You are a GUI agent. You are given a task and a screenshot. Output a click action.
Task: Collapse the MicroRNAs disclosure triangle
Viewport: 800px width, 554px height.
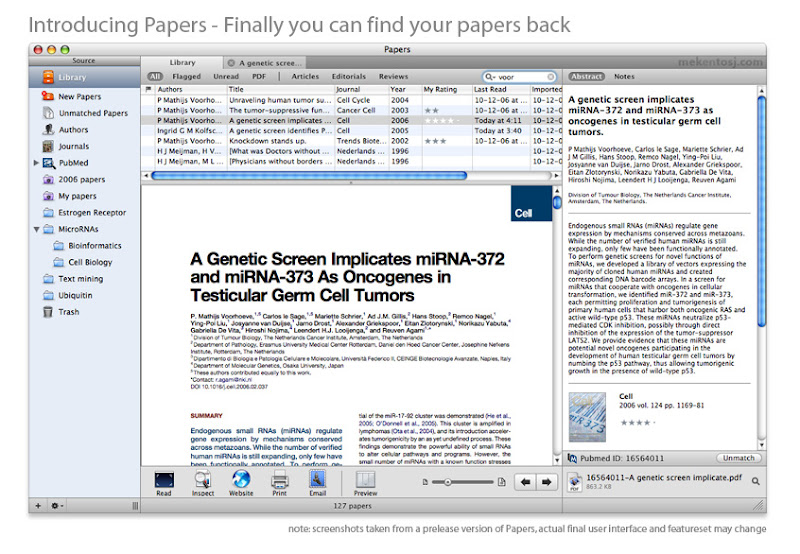pos(36,230)
